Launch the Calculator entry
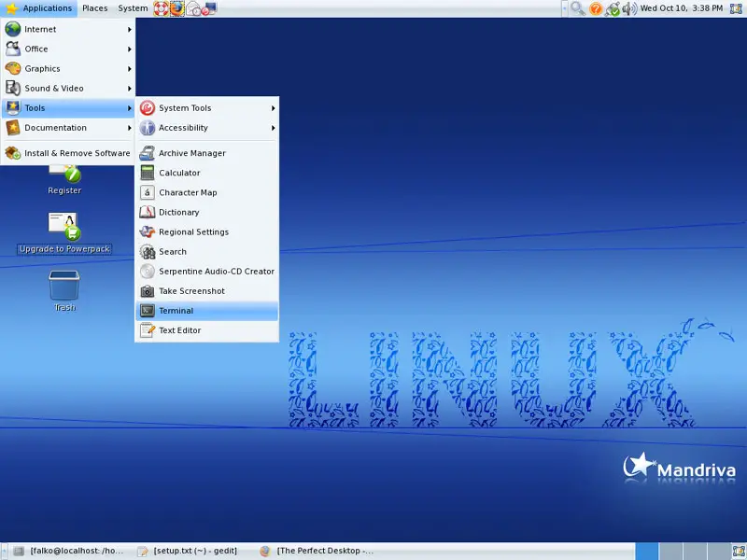The width and height of the screenshot is (747, 560). pos(206,173)
